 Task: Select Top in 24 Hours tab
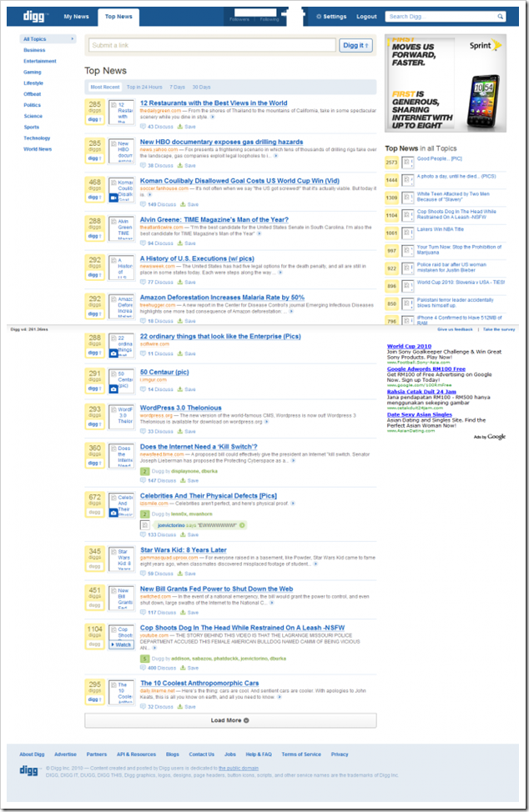tap(144, 87)
